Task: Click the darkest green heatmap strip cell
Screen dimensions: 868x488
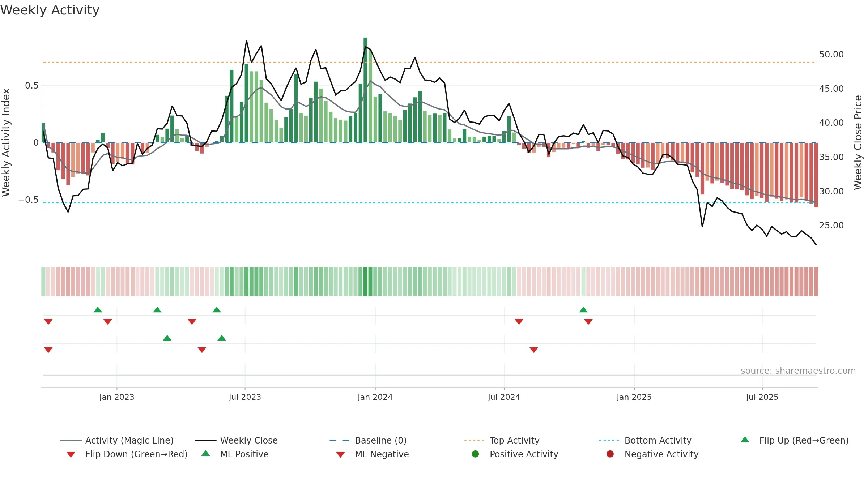Action: click(365, 282)
